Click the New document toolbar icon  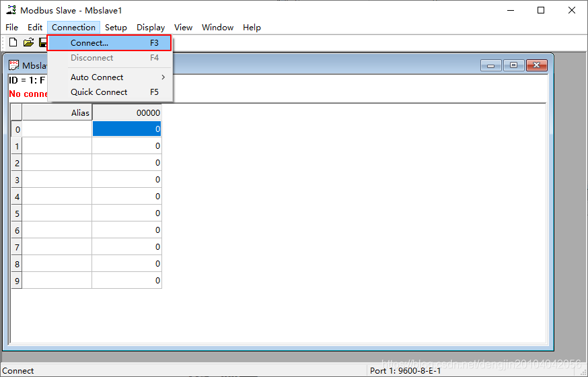click(x=13, y=42)
